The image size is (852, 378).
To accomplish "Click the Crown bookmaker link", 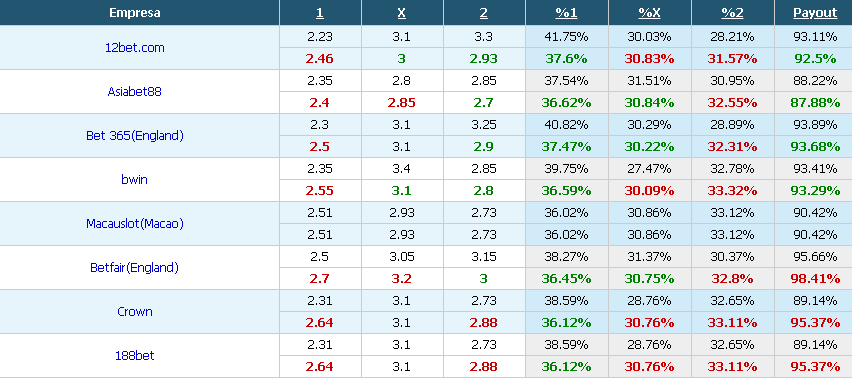I will pos(134,312).
